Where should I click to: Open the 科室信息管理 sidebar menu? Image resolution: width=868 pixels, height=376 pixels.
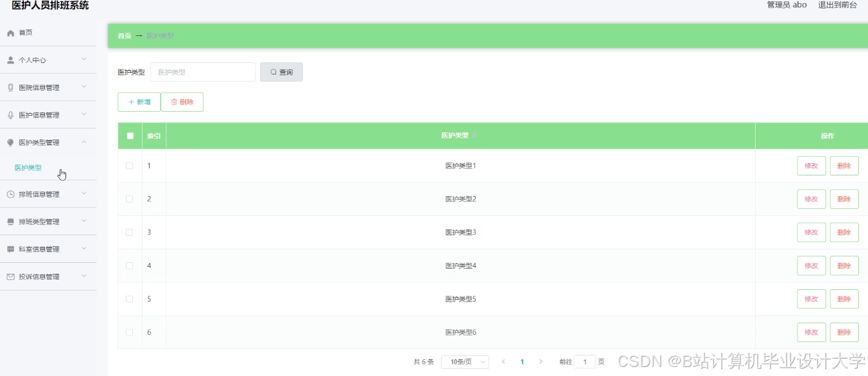[48, 249]
